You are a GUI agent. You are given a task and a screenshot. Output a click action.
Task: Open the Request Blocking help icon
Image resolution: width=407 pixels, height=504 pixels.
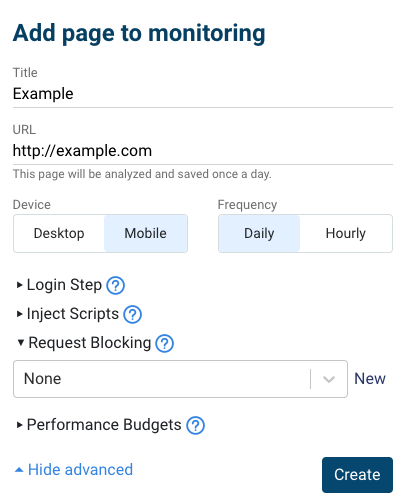(165, 343)
